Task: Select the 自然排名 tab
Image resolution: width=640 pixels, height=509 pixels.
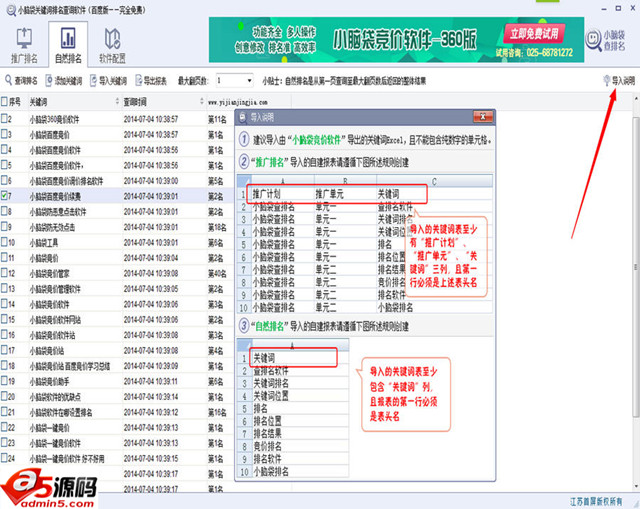Action: [68, 45]
